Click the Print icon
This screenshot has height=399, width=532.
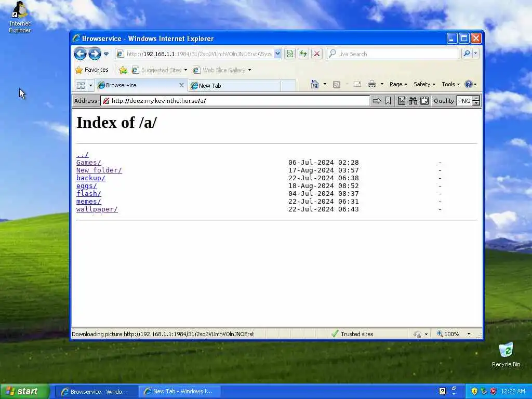click(372, 84)
